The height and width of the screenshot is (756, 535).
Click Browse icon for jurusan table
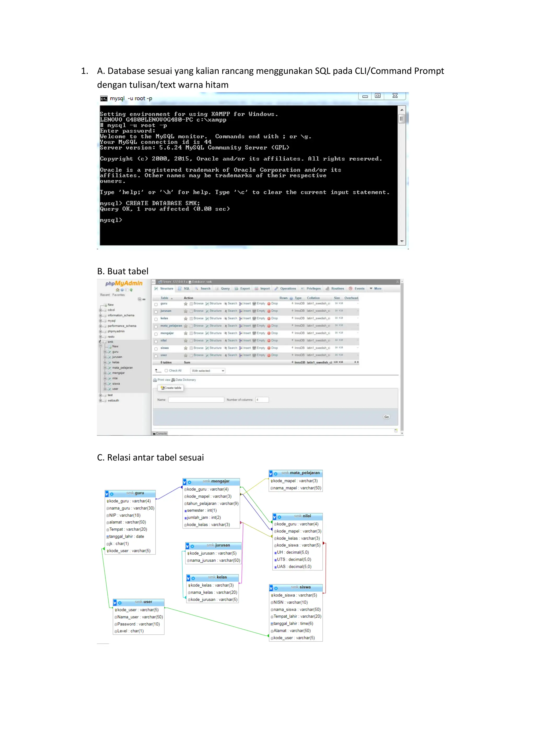[x=191, y=311]
